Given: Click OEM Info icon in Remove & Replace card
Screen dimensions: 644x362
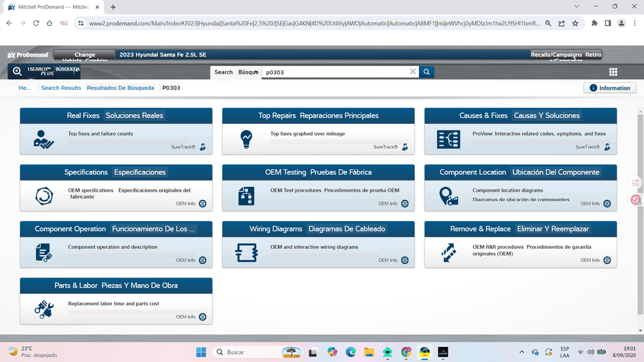Looking at the screenshot, I should [x=607, y=260].
